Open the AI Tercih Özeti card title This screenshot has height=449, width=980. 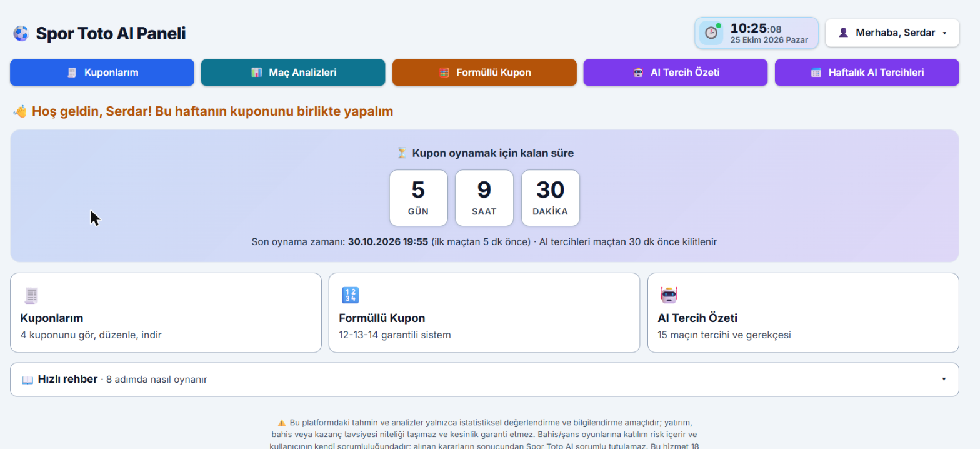point(697,318)
